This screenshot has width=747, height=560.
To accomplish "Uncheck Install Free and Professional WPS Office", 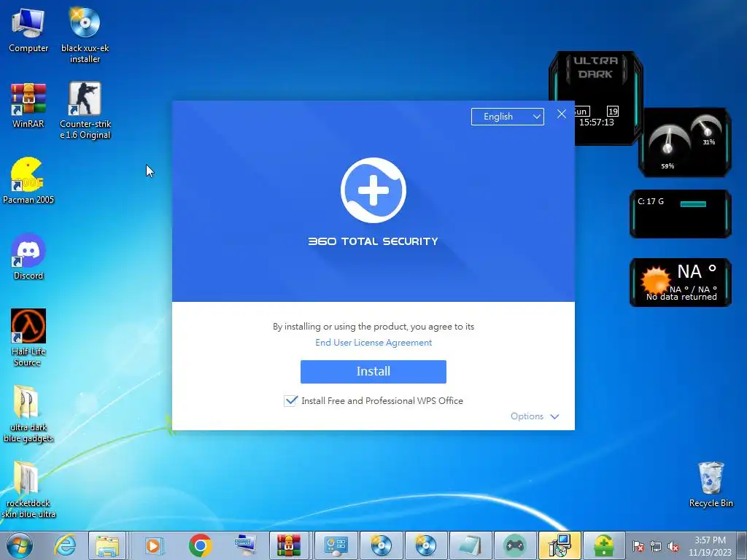I will pyautogui.click(x=290, y=400).
